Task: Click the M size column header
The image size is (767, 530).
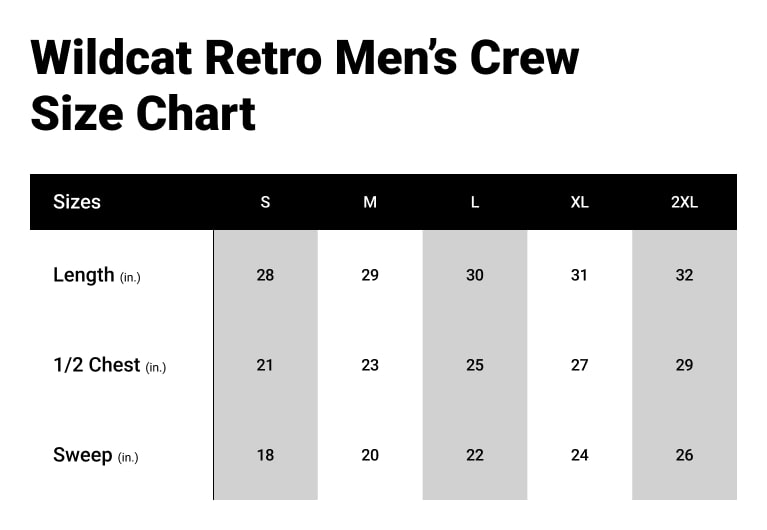Action: click(370, 202)
